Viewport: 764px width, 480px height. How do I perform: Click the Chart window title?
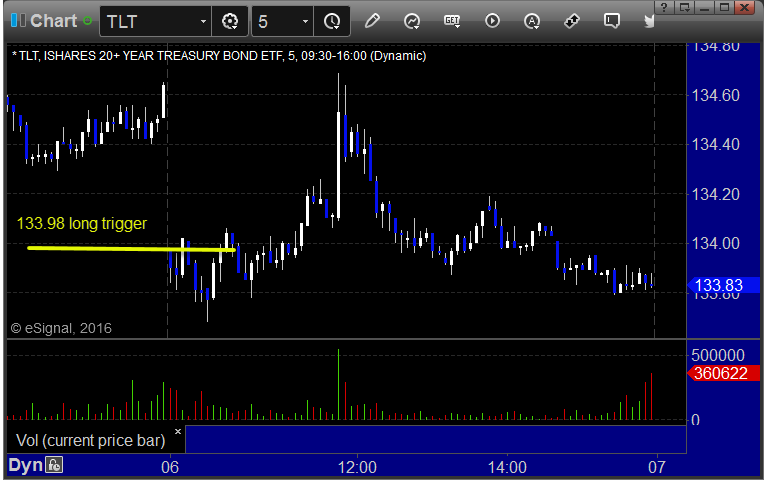pos(54,21)
